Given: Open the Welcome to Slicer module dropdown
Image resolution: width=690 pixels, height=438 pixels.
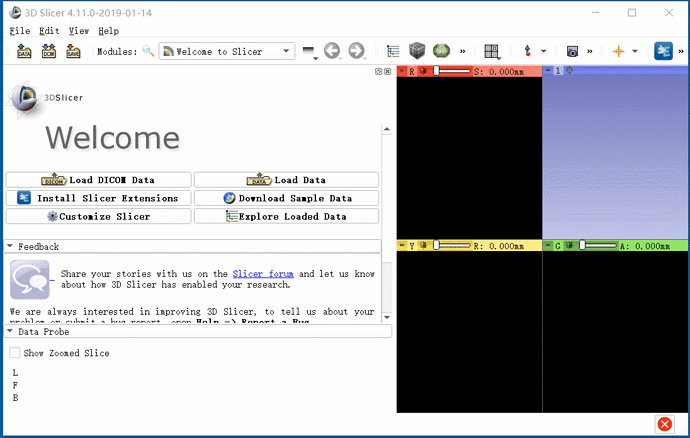Looking at the screenshot, I should coord(227,52).
